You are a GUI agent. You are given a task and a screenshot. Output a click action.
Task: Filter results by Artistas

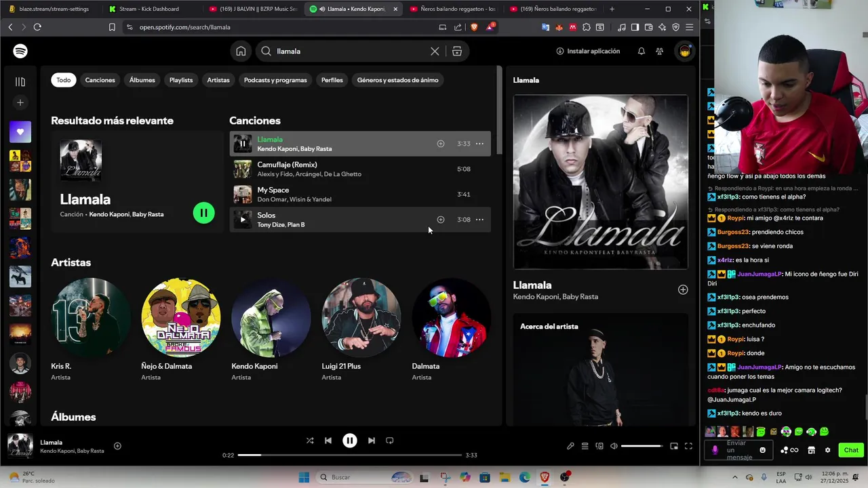pyautogui.click(x=218, y=80)
